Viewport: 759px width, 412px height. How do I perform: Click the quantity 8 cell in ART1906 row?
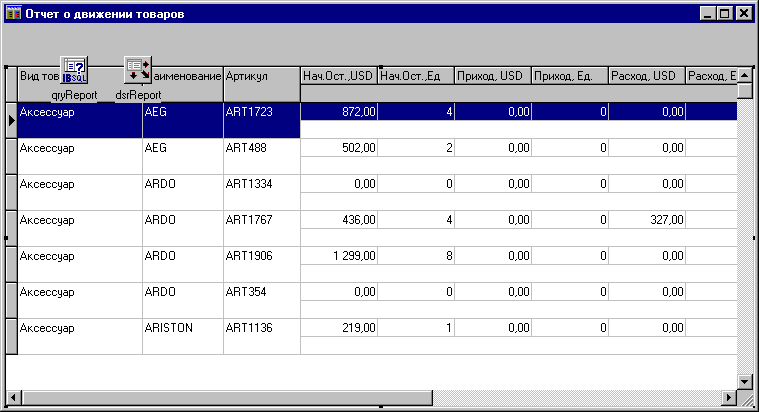point(416,256)
